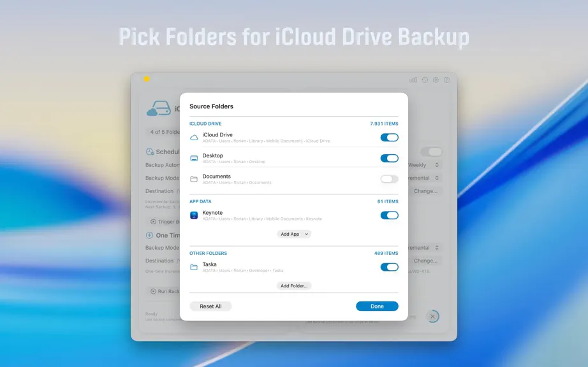
Task: Click the Desktop path text
Action: pos(234,162)
